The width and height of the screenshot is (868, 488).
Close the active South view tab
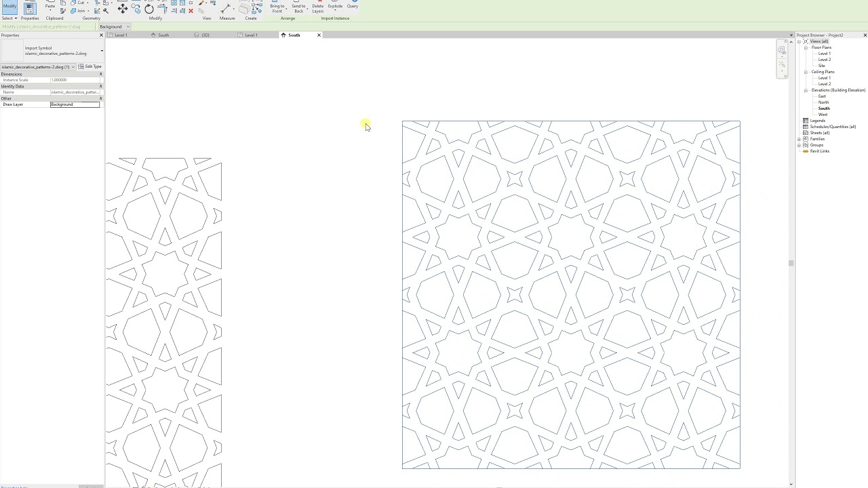319,35
